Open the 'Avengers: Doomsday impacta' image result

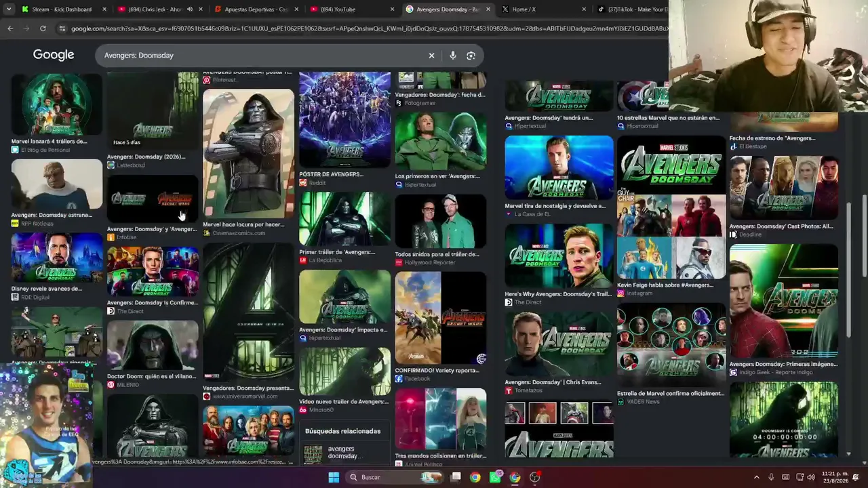pyautogui.click(x=345, y=297)
